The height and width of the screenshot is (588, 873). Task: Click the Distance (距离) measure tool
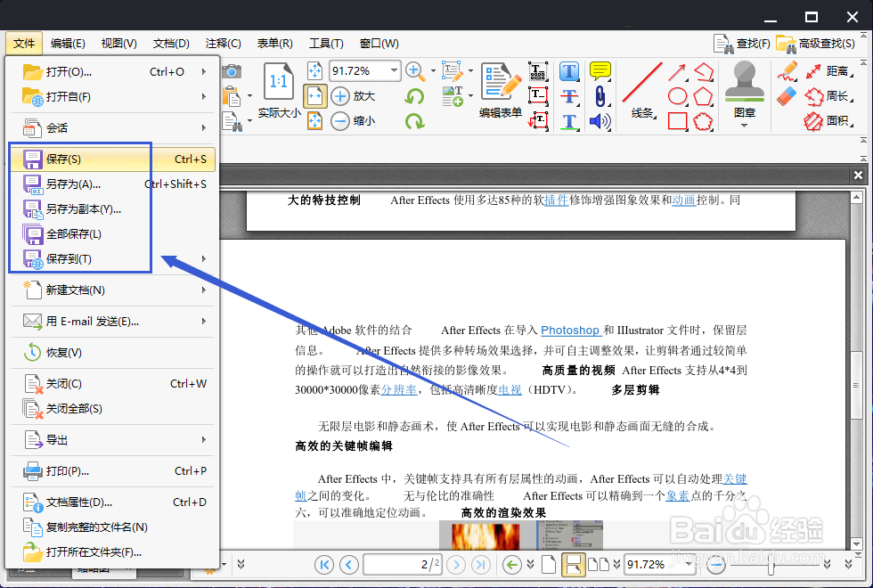(x=829, y=71)
